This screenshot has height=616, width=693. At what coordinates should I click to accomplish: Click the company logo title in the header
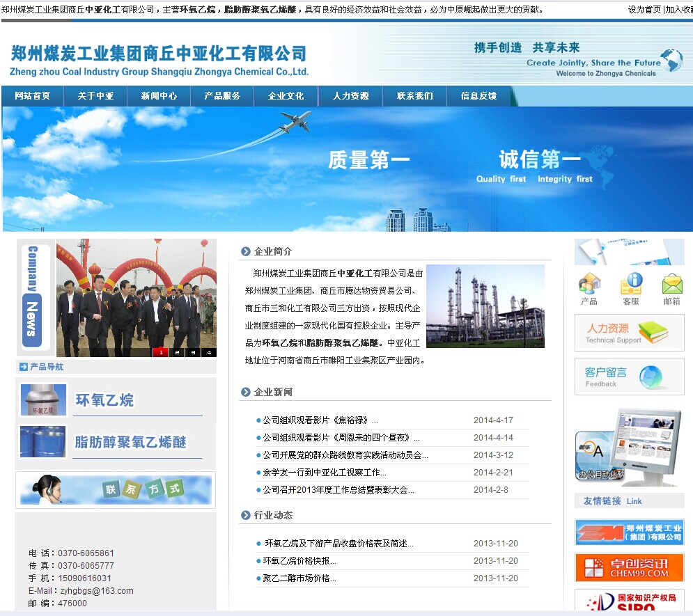[159, 61]
